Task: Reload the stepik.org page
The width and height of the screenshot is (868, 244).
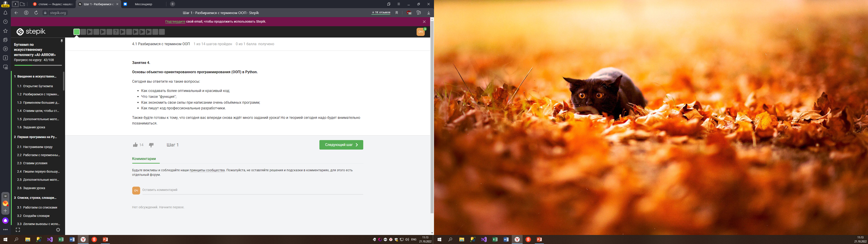Action: point(36,13)
